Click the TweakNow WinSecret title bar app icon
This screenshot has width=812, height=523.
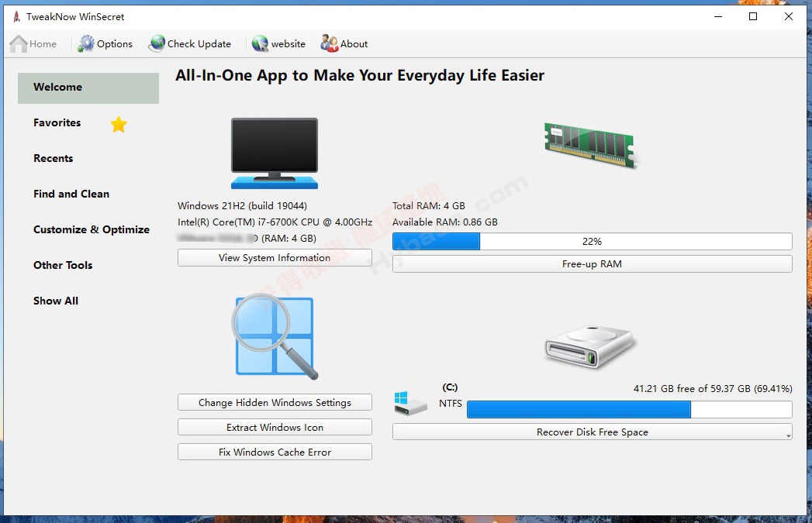[16, 16]
